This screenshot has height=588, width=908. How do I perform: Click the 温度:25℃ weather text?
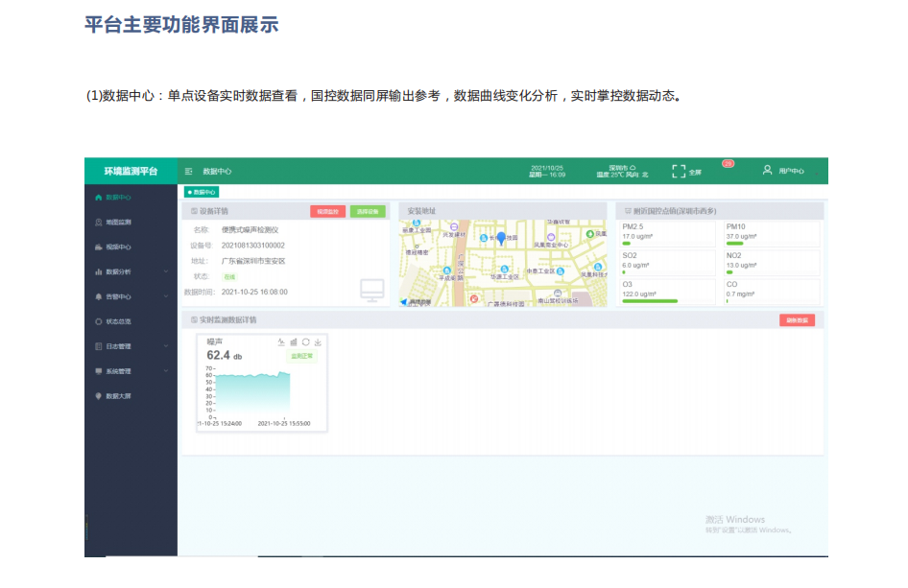[609, 175]
